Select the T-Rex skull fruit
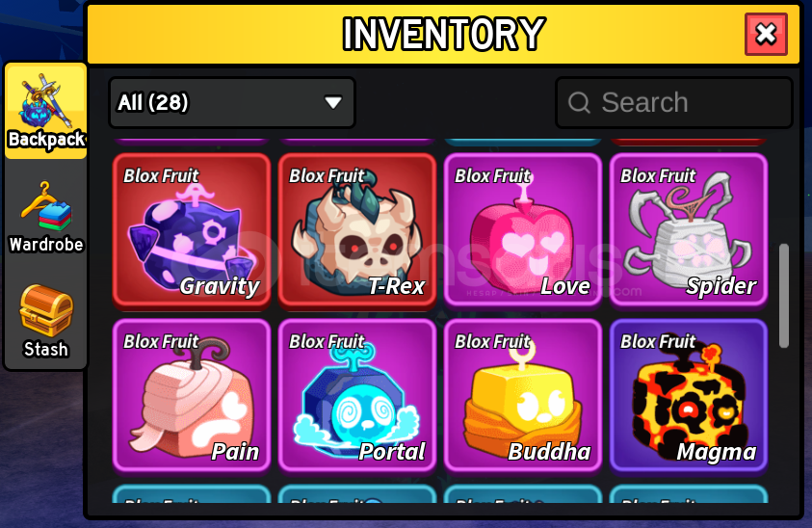The image size is (812, 528). tap(357, 230)
